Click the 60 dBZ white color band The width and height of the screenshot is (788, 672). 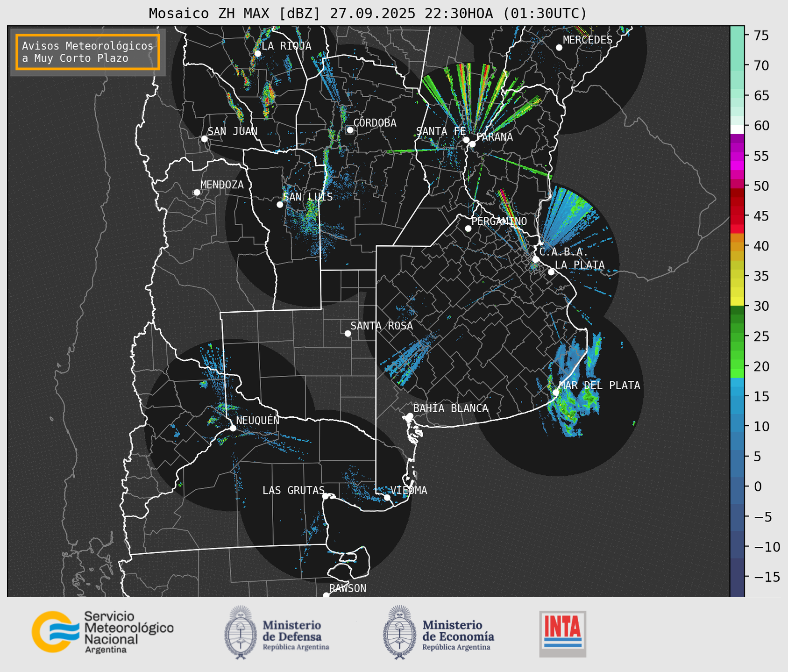(x=737, y=129)
